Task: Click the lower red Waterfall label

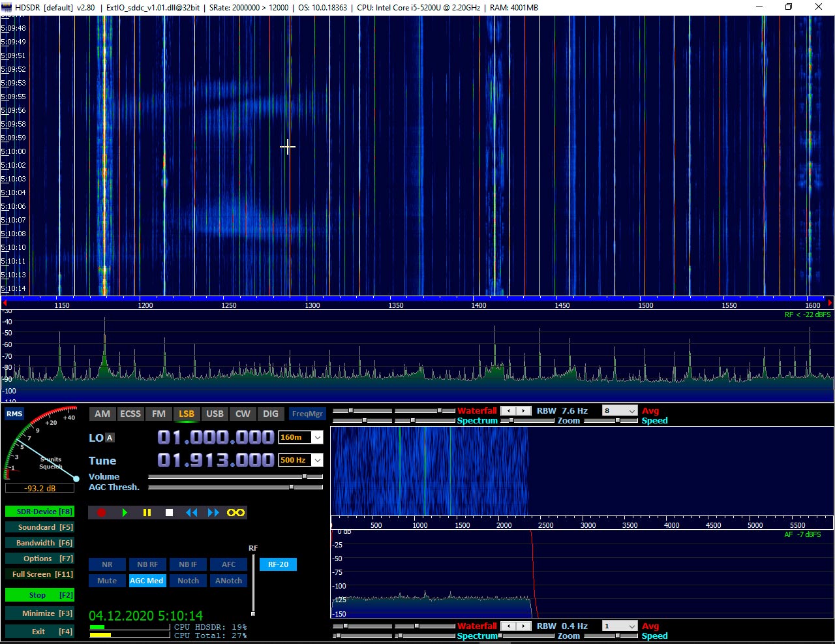Action: (477, 626)
